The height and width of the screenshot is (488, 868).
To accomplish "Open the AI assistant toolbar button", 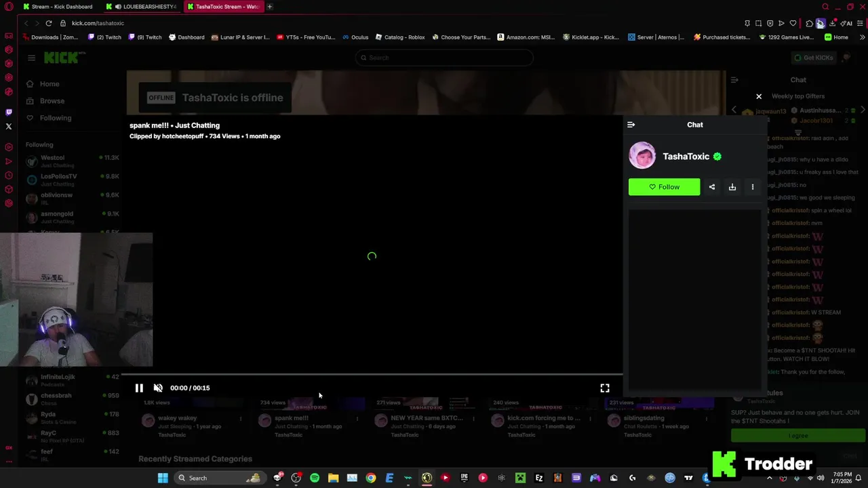I will pyautogui.click(x=848, y=23).
